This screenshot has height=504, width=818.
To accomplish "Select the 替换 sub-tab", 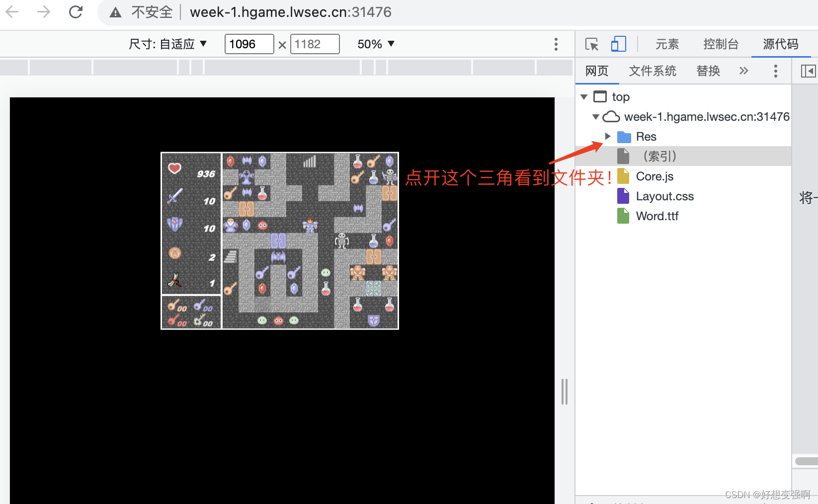I will click(x=708, y=71).
